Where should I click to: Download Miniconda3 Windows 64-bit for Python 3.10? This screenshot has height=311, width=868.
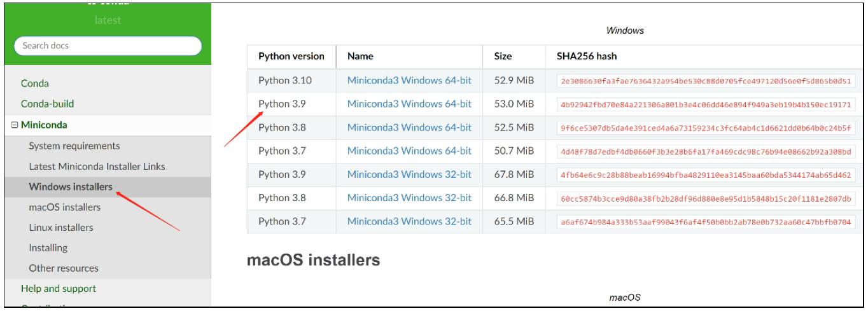[409, 81]
